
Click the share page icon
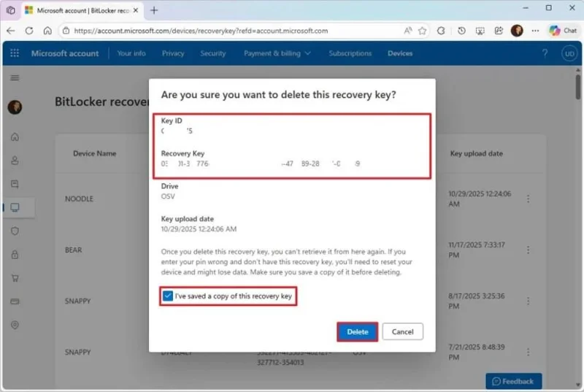coord(499,31)
